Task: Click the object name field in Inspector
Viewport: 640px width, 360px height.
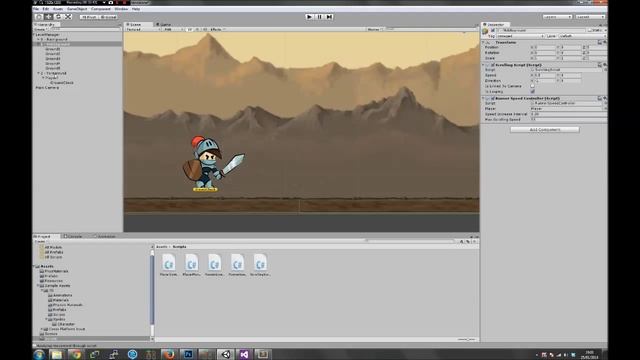Action: point(541,31)
